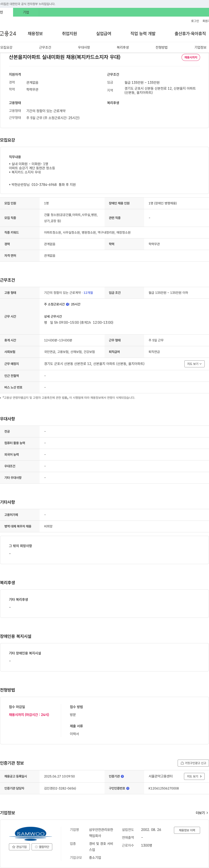Click the 월급 135만원 ~ 135만원 이하 cell
This screenshot has height=868, width=209.
pyautogui.click(x=168, y=293)
